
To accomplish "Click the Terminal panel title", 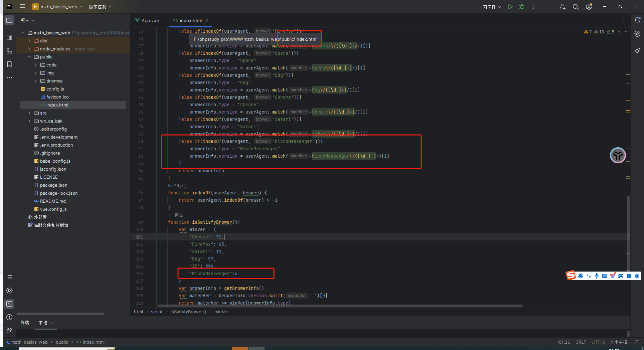I will click(x=25, y=323).
